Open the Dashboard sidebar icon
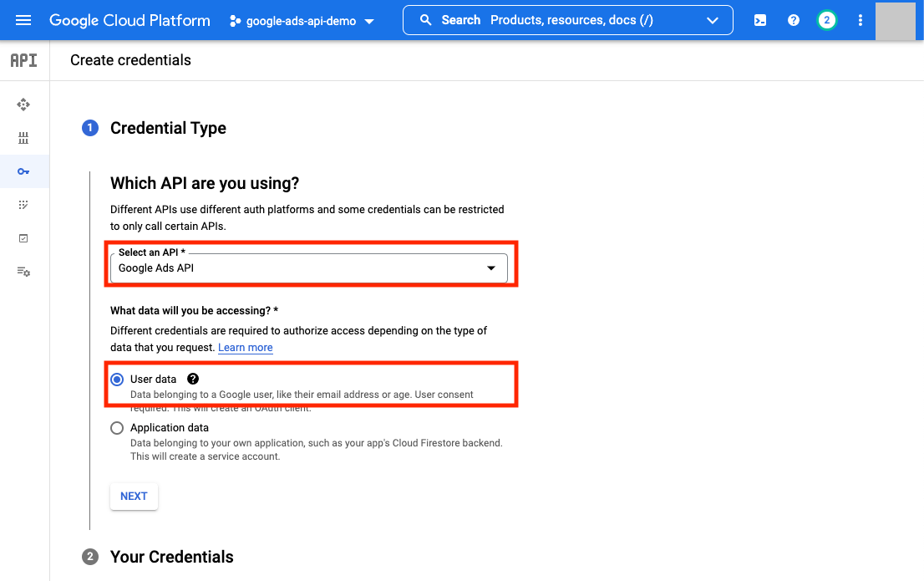This screenshot has height=581, width=924. (x=23, y=104)
